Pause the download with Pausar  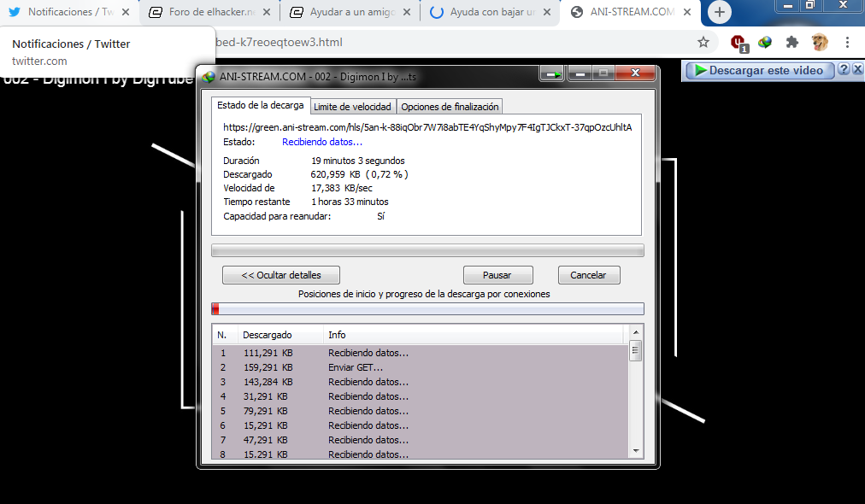(x=497, y=275)
